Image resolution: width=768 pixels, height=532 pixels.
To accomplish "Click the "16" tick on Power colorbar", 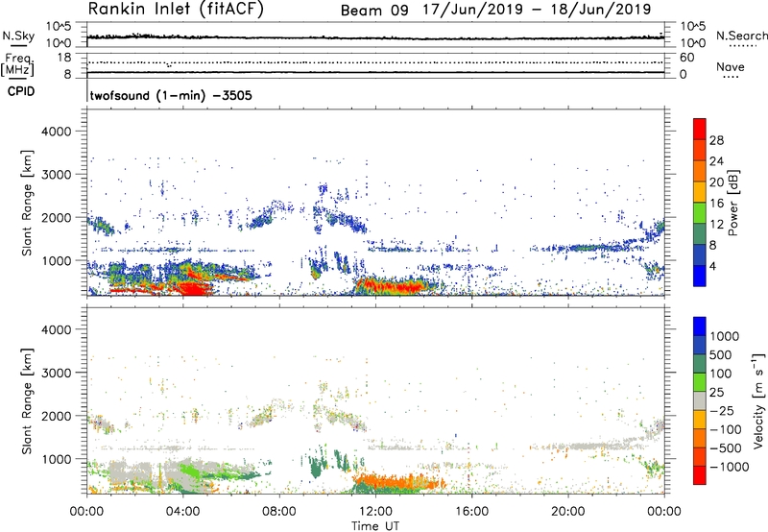I will point(716,204).
